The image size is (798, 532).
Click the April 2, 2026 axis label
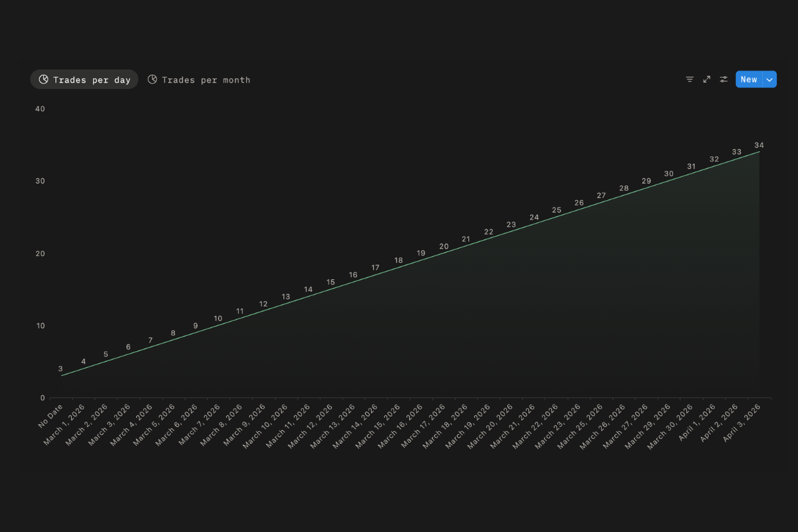coord(718,424)
